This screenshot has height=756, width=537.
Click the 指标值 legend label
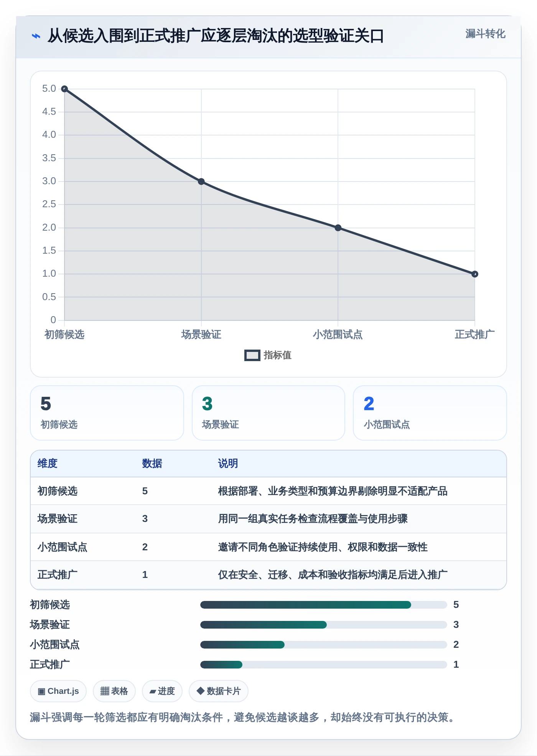(277, 355)
